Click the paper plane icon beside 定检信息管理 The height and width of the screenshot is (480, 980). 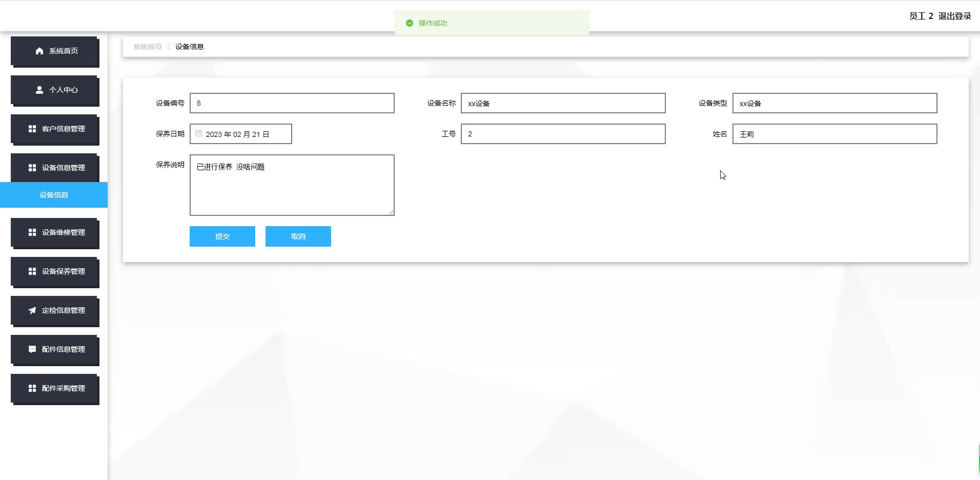coord(32,310)
